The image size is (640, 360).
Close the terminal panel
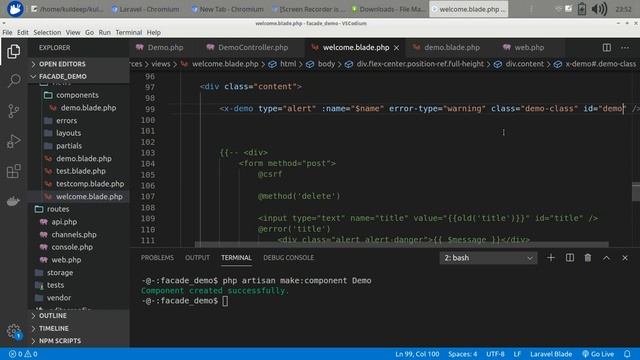point(624,258)
